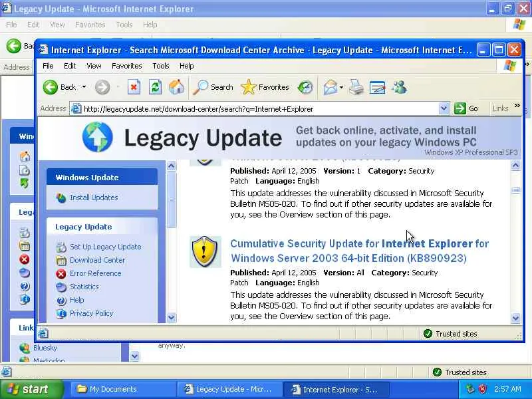
Task: Click scroll down arrow in background window sidebar
Action: coord(135,356)
